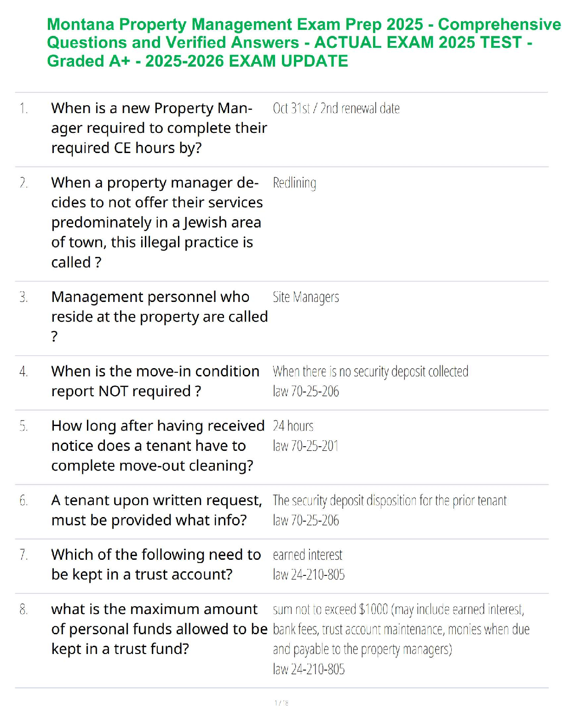
Task: Select the question about the Jewish area of town
Action: (x=157, y=222)
